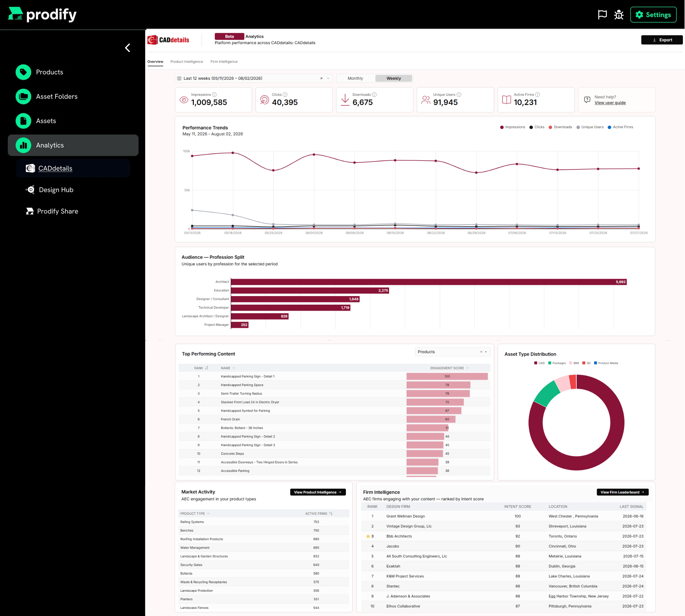The height and width of the screenshot is (616, 685).
Task: Clear the Last 12 weeks date selection
Action: tap(321, 78)
